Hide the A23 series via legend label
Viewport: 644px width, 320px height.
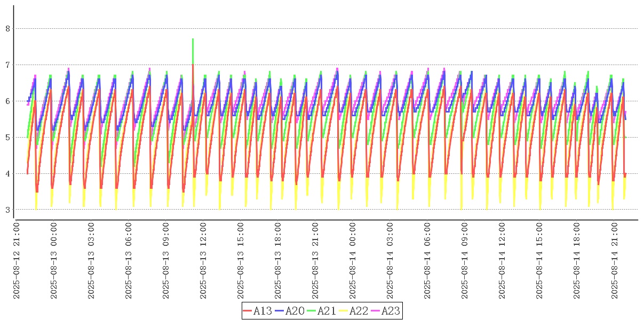click(x=391, y=310)
